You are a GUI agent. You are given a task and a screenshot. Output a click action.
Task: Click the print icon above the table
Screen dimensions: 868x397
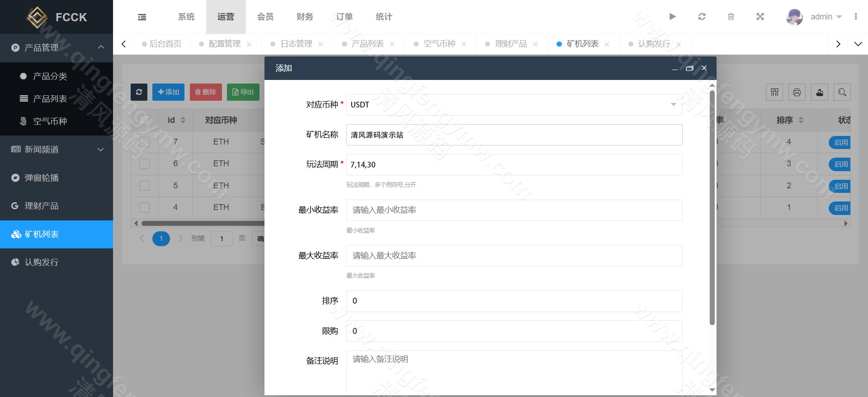pyautogui.click(x=797, y=92)
